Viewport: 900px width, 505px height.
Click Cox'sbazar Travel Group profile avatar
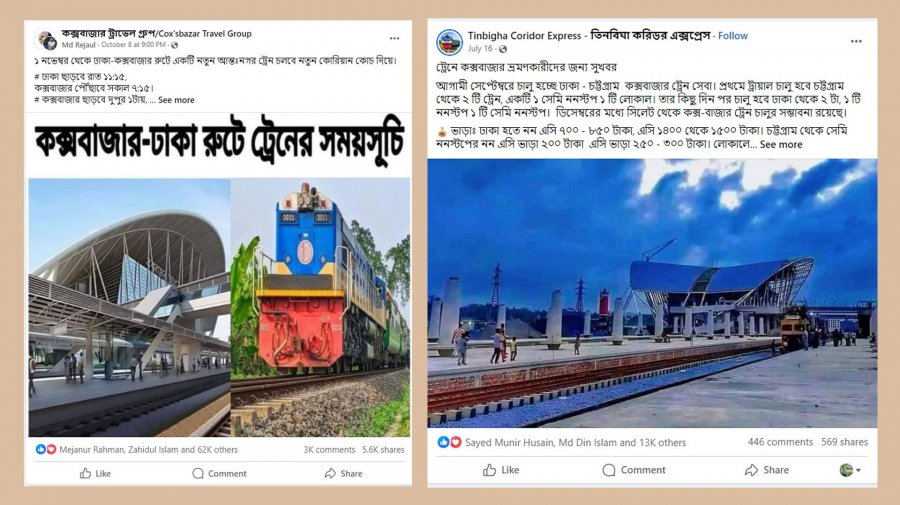(46, 40)
